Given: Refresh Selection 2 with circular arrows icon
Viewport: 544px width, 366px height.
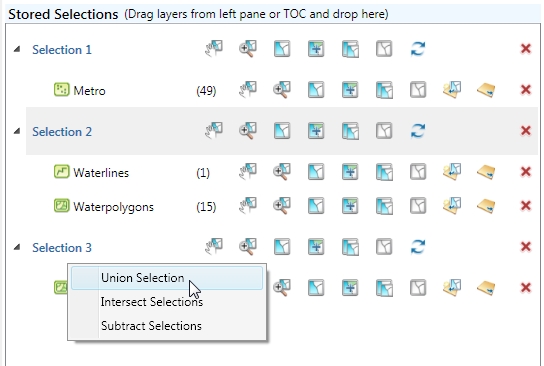Looking at the screenshot, I should (x=418, y=131).
